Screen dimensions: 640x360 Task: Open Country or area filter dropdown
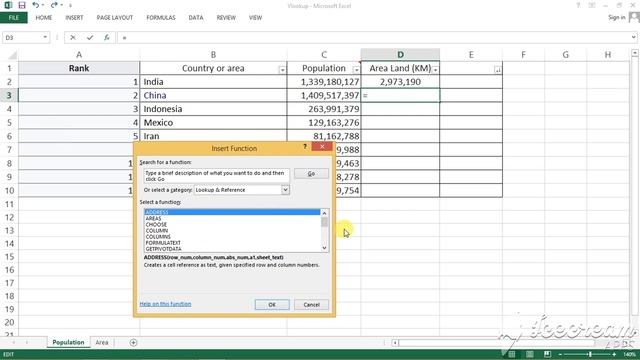tap(282, 70)
